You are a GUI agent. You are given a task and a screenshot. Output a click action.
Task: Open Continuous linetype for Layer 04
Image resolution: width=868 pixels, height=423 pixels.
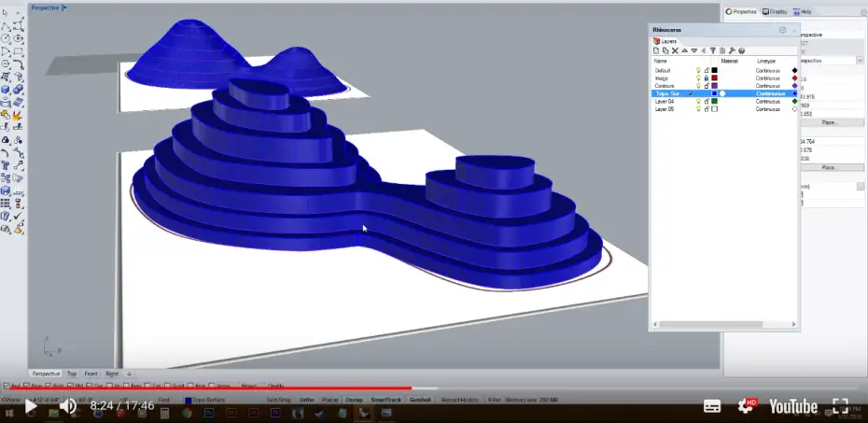pyautogui.click(x=767, y=102)
